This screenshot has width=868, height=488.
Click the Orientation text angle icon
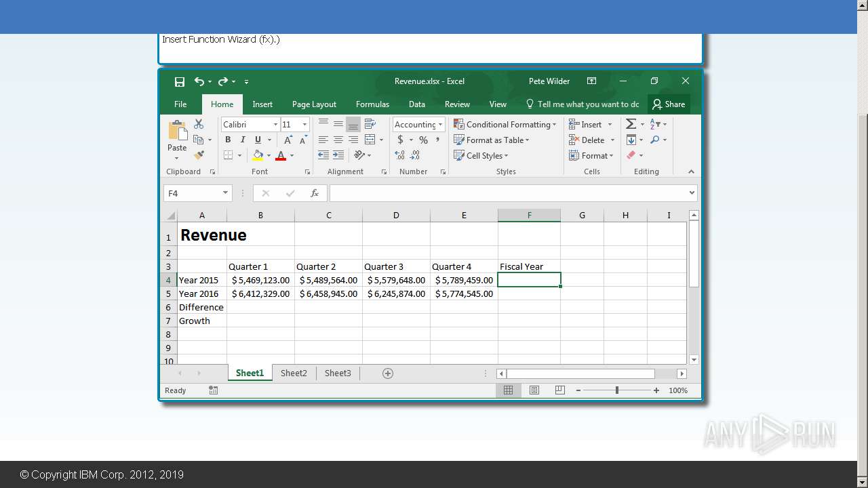[359, 155]
